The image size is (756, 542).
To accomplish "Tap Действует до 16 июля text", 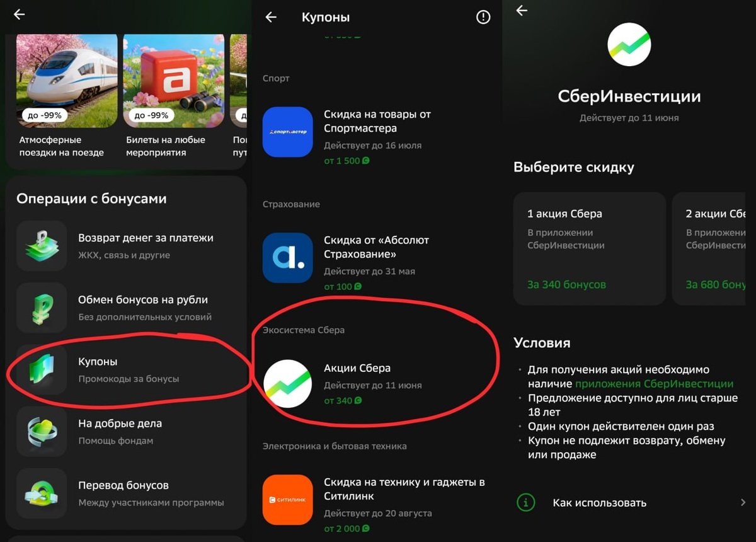I will 373,146.
